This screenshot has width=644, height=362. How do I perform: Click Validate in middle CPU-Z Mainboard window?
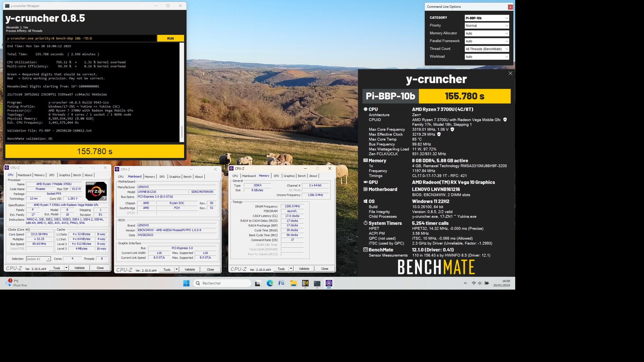click(190, 269)
